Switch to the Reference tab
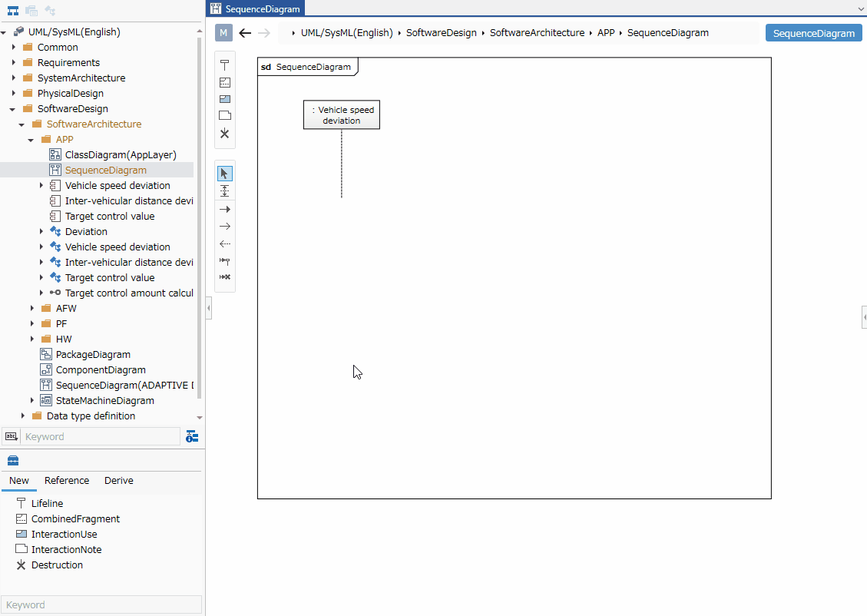Image resolution: width=867 pixels, height=616 pixels. (67, 481)
